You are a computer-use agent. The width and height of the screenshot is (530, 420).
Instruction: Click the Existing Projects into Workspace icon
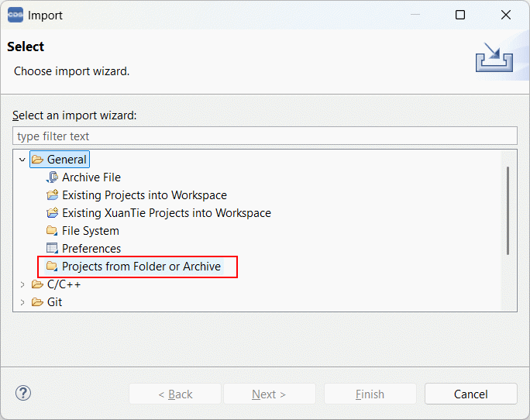[53, 195]
